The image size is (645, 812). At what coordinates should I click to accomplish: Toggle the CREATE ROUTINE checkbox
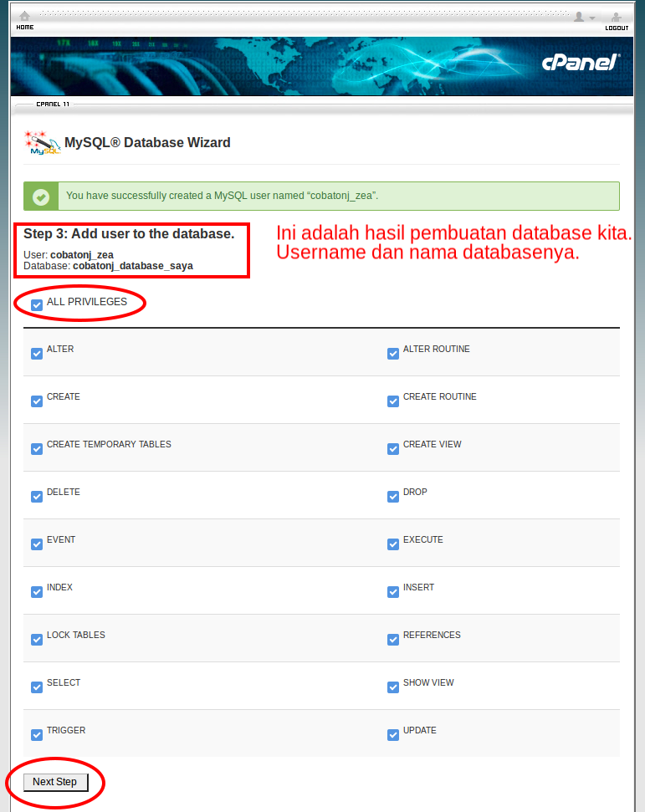pos(393,401)
